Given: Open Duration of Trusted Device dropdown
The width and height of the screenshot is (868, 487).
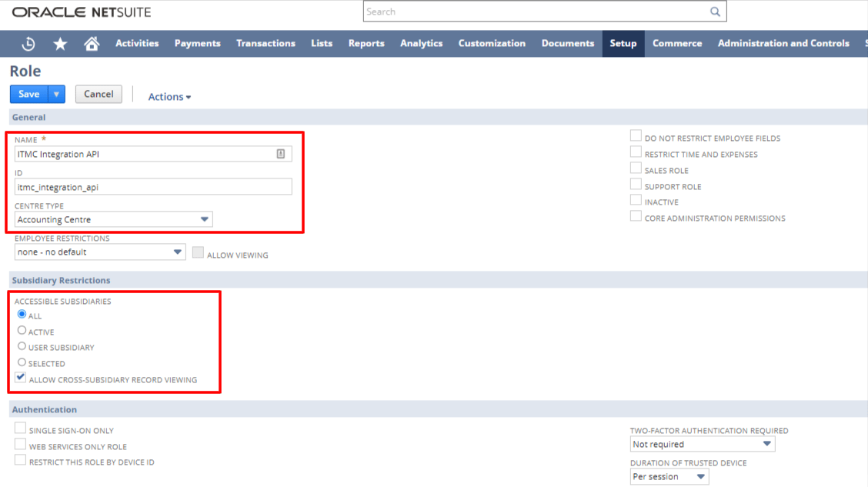Looking at the screenshot, I should click(669, 476).
